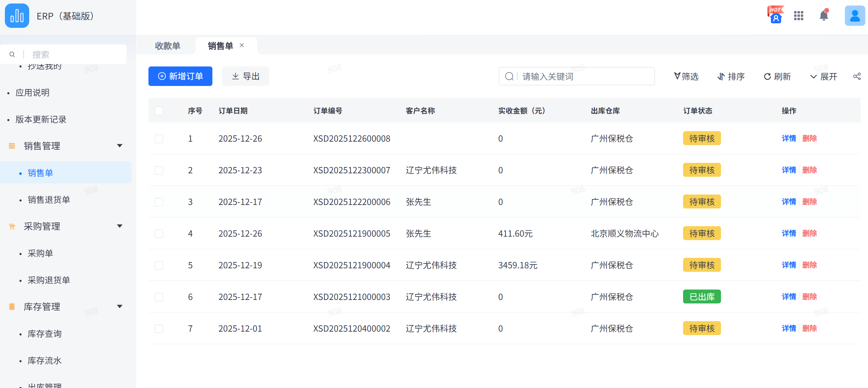
Task: Tick the select-all header checkbox
Action: pyautogui.click(x=159, y=111)
